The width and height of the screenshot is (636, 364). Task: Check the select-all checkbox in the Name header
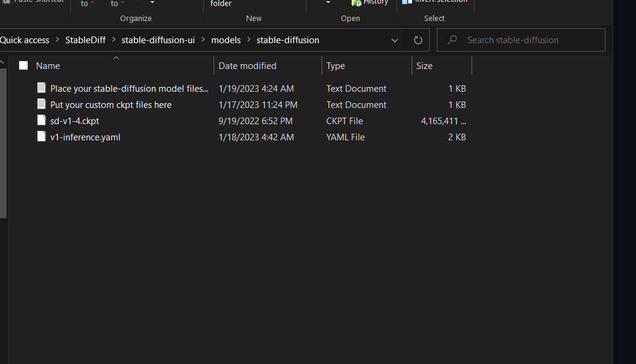click(23, 65)
